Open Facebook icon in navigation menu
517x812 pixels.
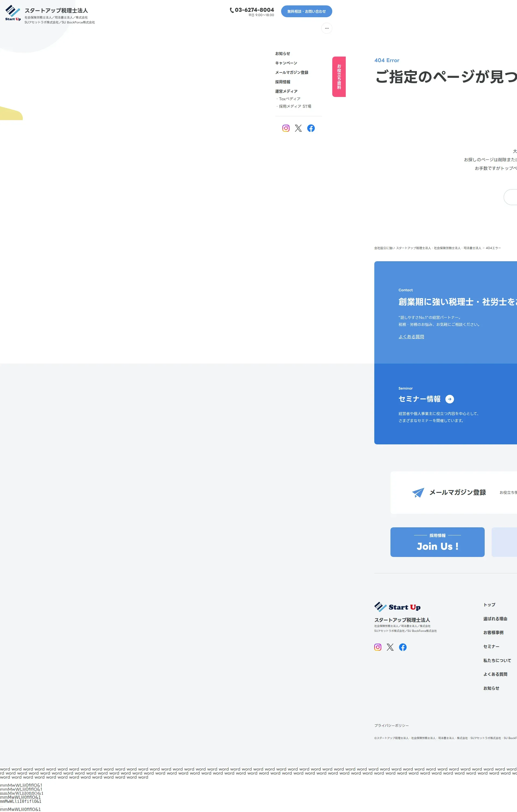point(311,128)
